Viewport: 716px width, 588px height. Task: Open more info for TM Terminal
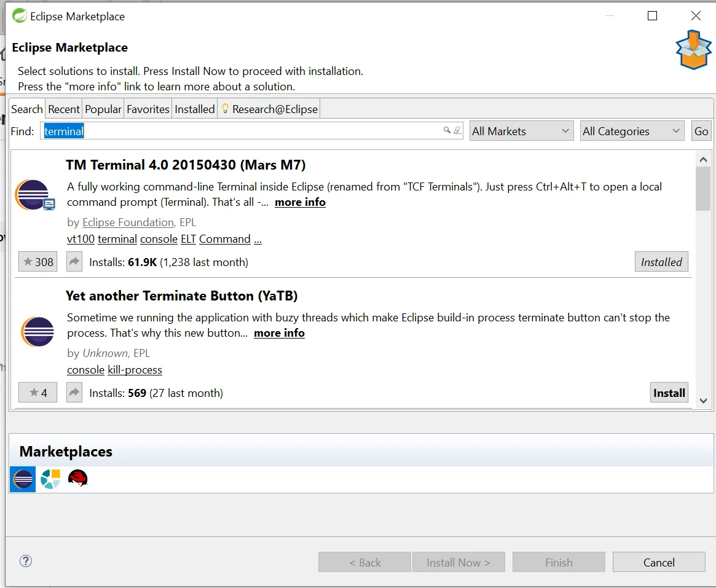click(300, 202)
